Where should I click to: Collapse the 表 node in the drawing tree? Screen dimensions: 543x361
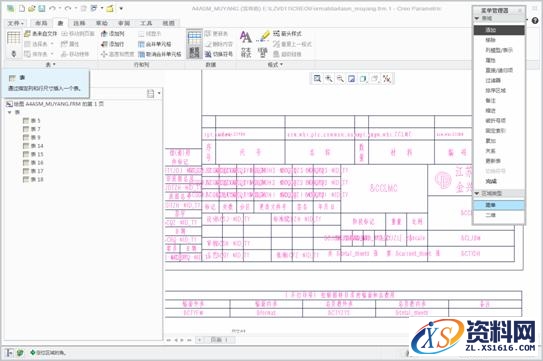click(10, 112)
